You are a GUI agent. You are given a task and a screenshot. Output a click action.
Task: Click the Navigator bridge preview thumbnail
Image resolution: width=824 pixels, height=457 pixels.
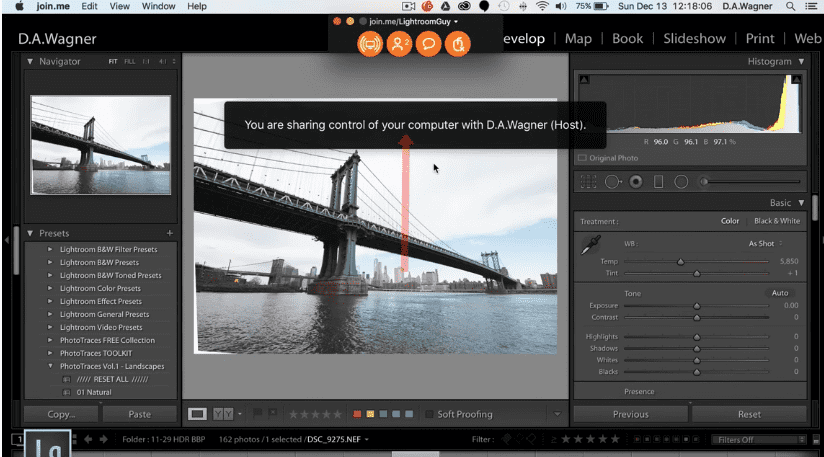pyautogui.click(x=100, y=144)
